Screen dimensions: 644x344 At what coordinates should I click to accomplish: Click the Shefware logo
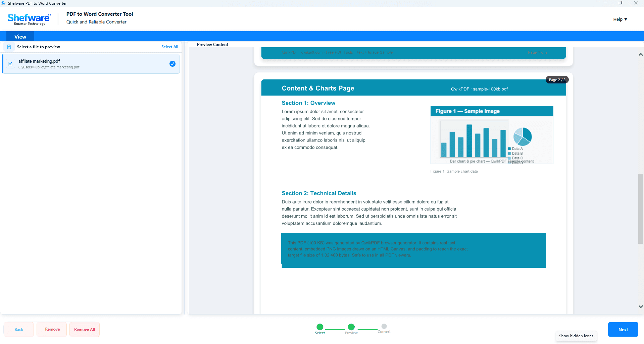coord(29,19)
